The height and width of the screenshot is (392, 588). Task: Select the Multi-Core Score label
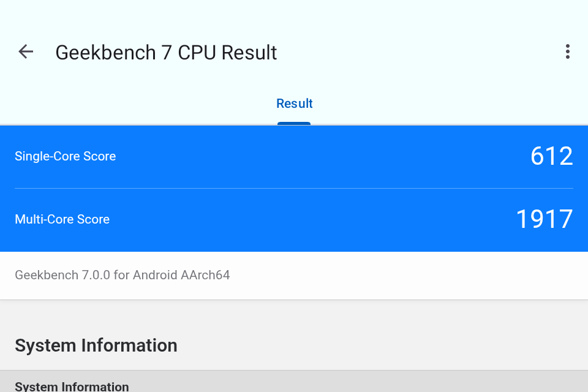coord(62,219)
